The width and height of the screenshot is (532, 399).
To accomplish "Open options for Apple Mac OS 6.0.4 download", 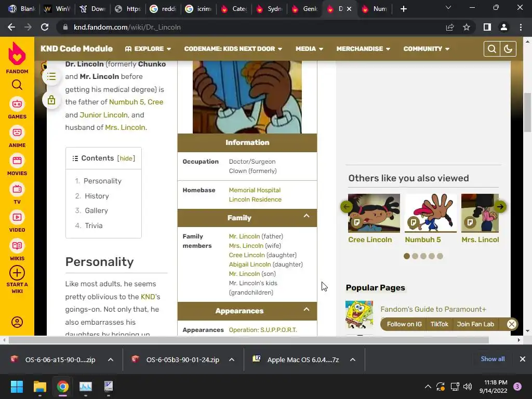I will pos(353,360).
